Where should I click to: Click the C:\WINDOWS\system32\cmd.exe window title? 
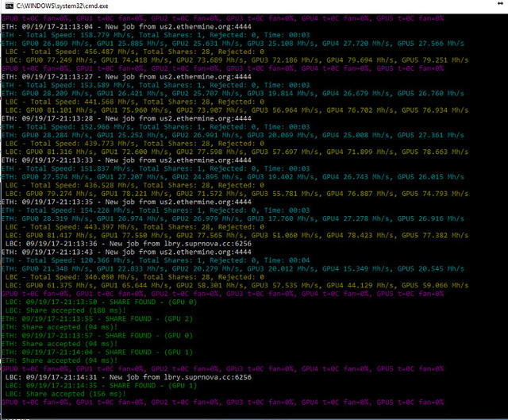[x=62, y=6]
